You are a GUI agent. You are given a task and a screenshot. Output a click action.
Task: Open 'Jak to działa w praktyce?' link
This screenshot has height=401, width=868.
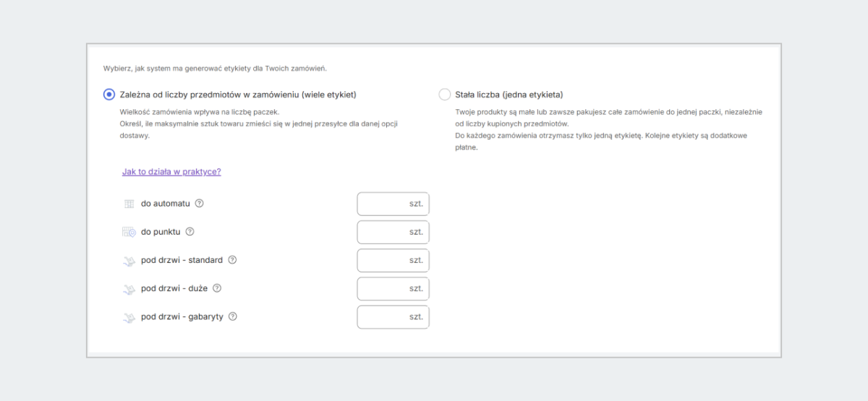point(171,172)
